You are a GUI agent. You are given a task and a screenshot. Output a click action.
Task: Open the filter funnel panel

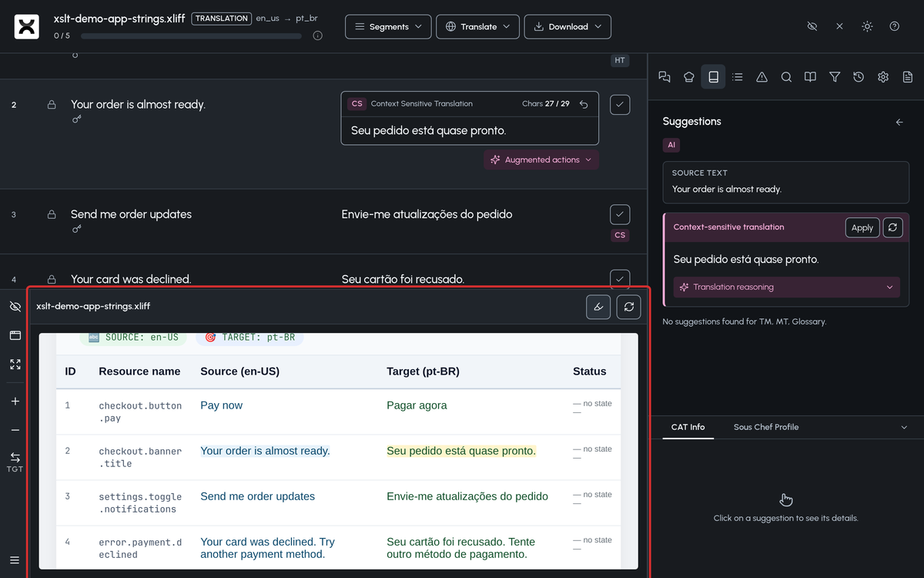835,77
